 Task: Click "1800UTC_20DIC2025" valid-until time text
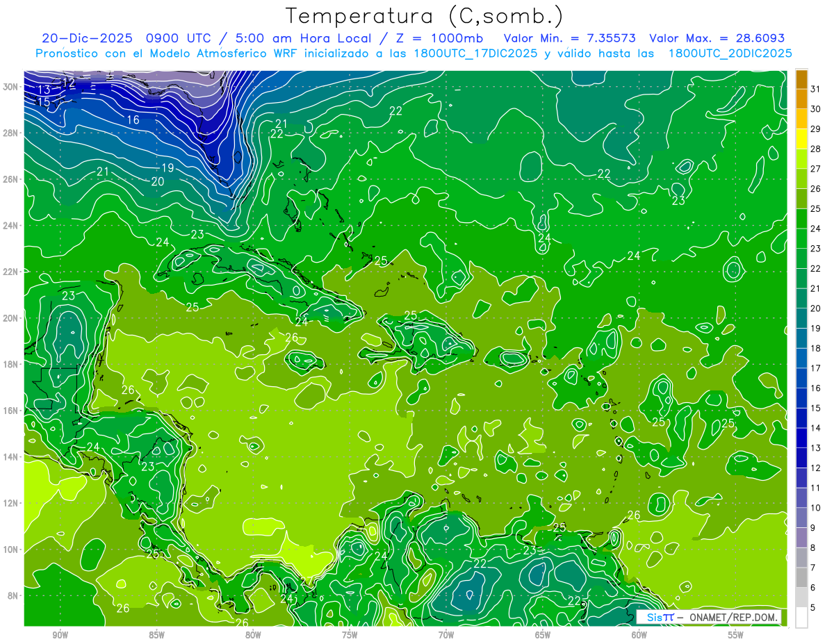coord(730,53)
